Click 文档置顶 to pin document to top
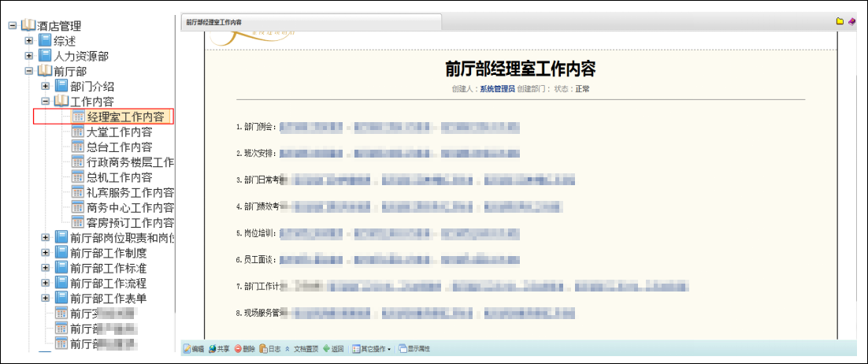 coord(305,348)
